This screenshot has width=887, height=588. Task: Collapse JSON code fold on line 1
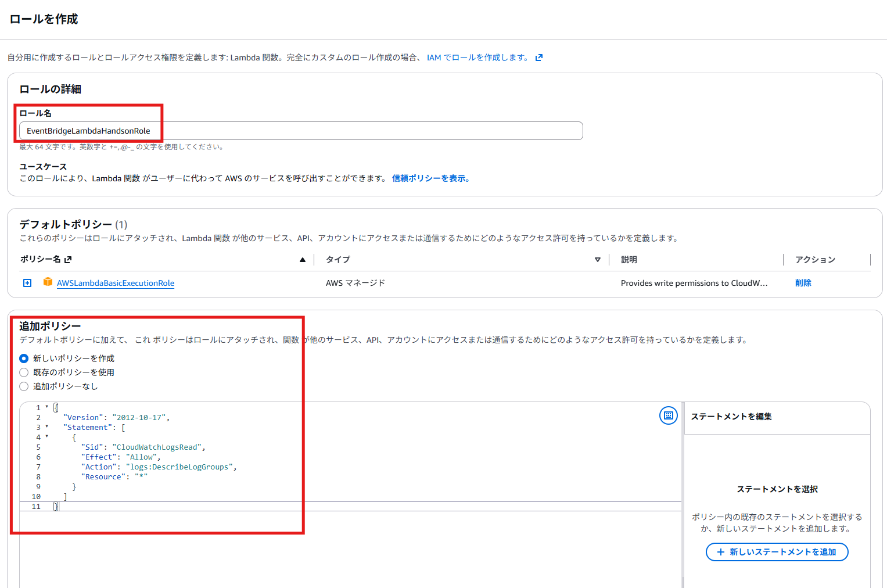(x=47, y=407)
